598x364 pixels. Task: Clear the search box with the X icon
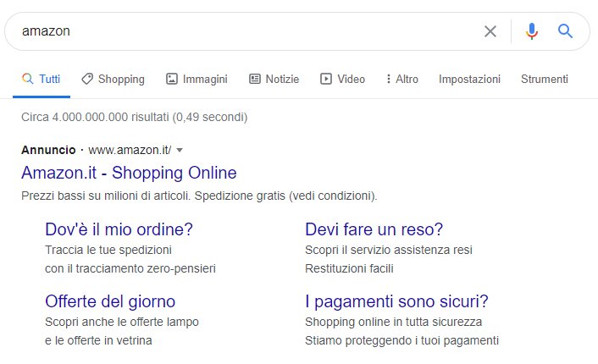tap(490, 31)
